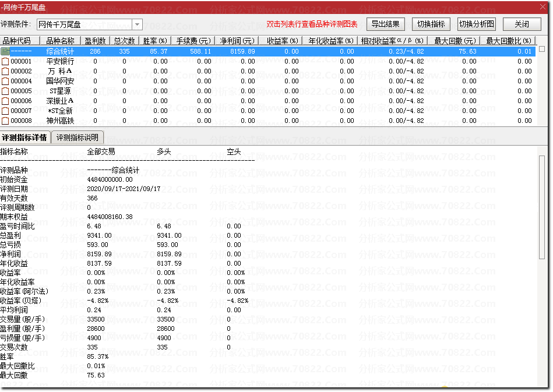Click the 评测日期 value 2020/09/17-2021/09/17
The image size is (553, 392).
124,189
